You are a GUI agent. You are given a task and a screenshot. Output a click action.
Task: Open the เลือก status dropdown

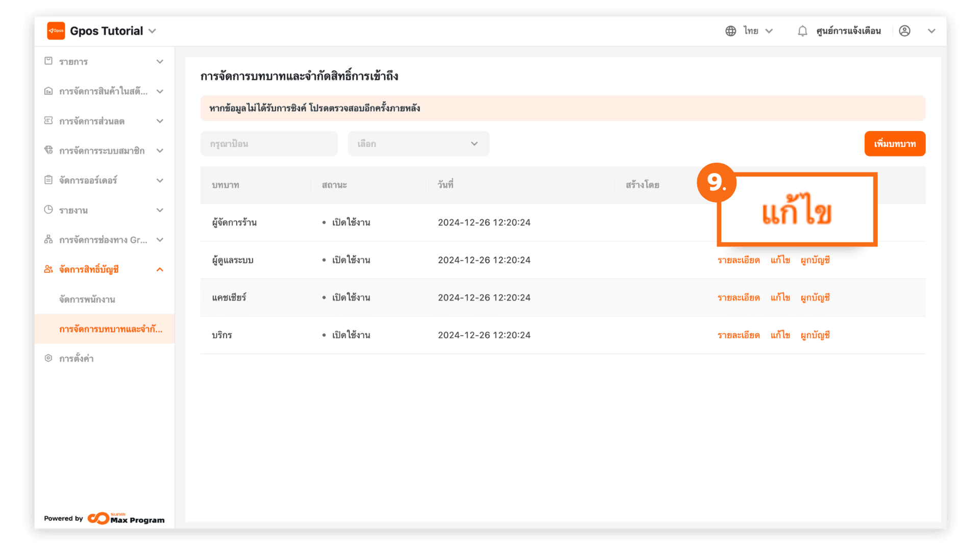(418, 144)
